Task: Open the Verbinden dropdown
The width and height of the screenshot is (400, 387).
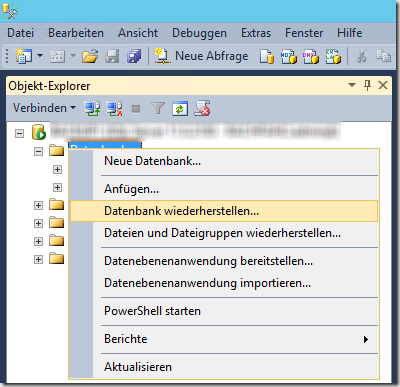Action: click(44, 108)
